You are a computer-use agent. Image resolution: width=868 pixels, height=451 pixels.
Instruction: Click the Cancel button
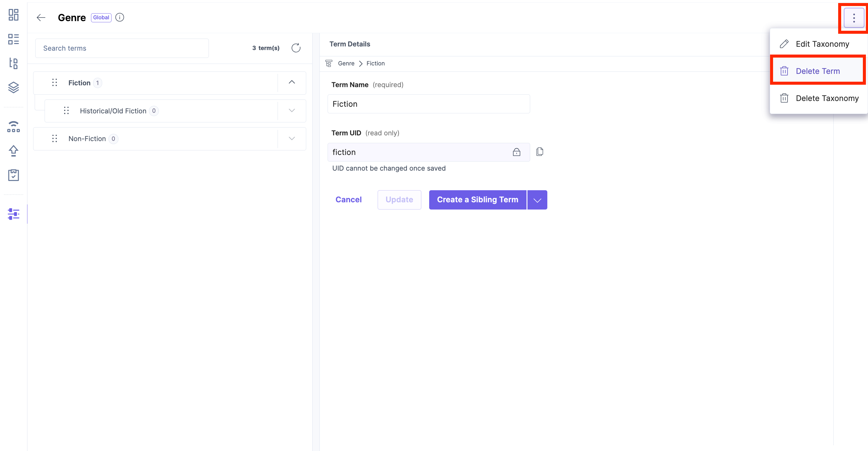point(348,200)
